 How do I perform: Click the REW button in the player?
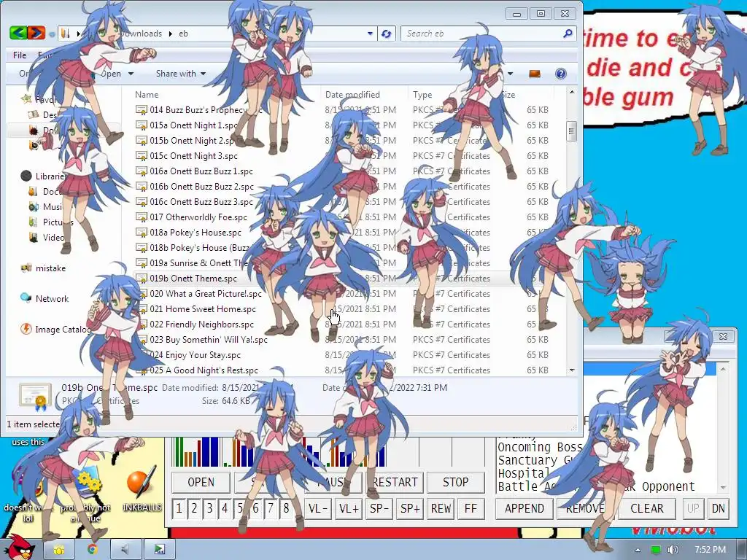(441, 508)
